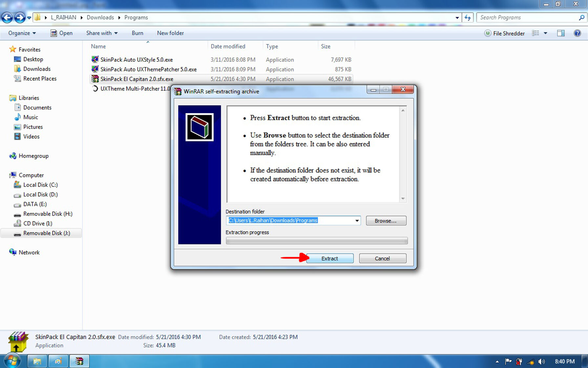Select L_RAIHAN in the address breadcrumb
The height and width of the screenshot is (368, 588).
point(63,17)
